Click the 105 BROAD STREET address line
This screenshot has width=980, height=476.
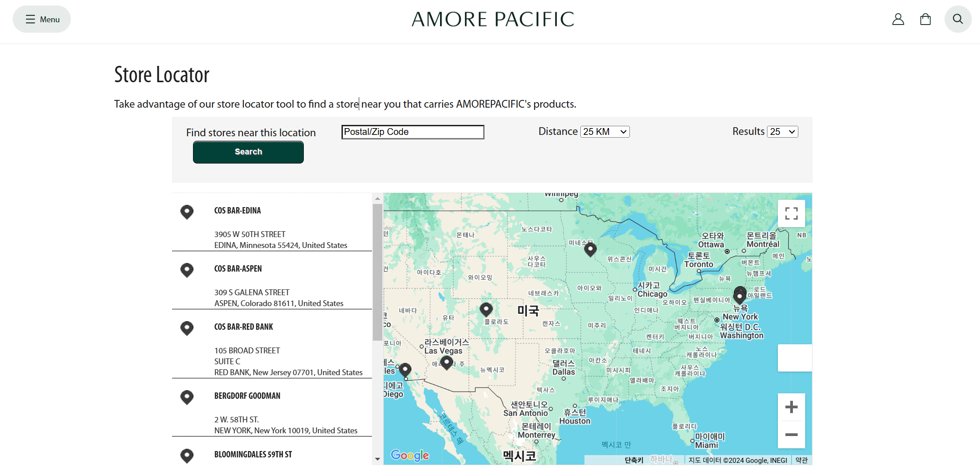pyautogui.click(x=247, y=351)
